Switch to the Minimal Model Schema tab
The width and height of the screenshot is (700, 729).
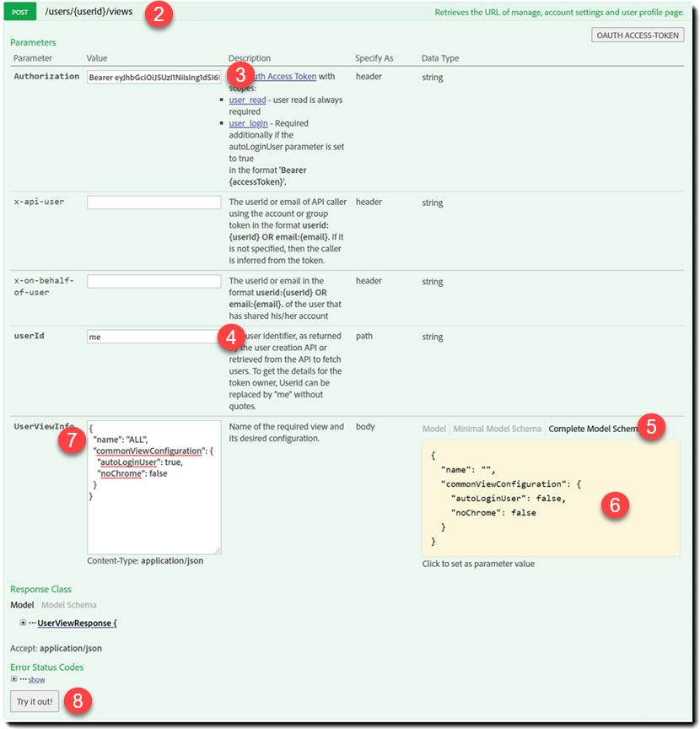(x=497, y=429)
